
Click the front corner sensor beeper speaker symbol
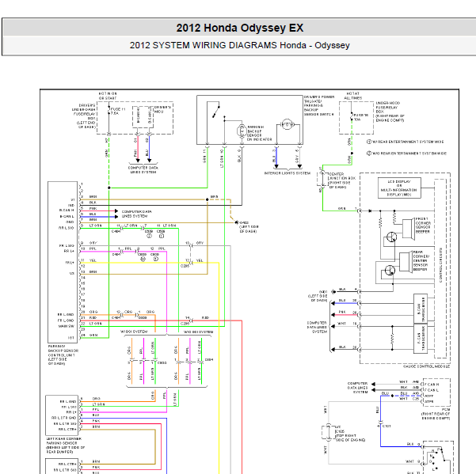[x=409, y=229]
